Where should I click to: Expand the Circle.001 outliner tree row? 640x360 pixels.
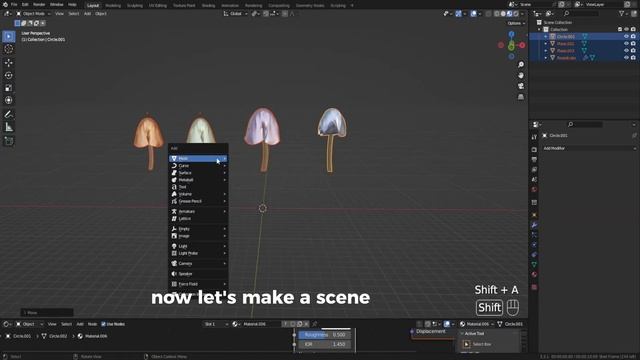click(546, 36)
